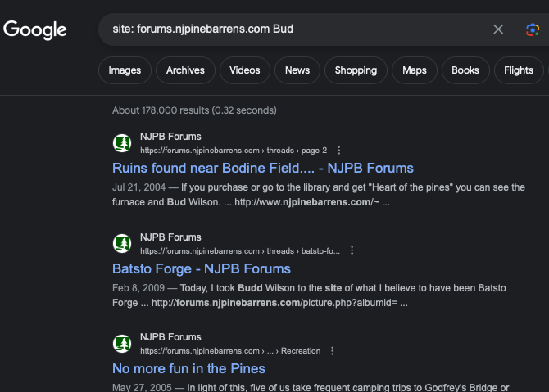
Task: Open Google Lens image search
Action: point(533,29)
